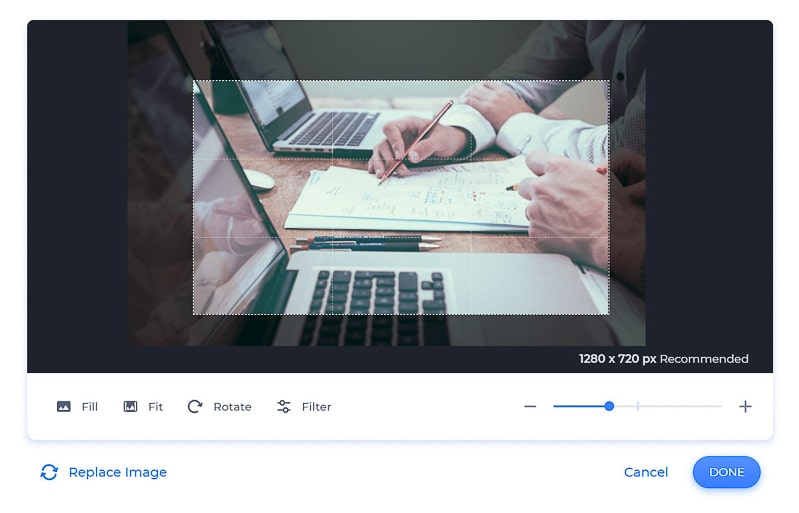Open the Filter sliders icon

pos(284,407)
